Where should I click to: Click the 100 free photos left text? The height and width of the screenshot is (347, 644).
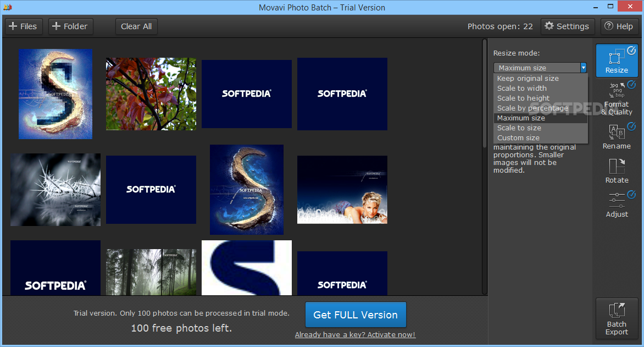coord(181,328)
